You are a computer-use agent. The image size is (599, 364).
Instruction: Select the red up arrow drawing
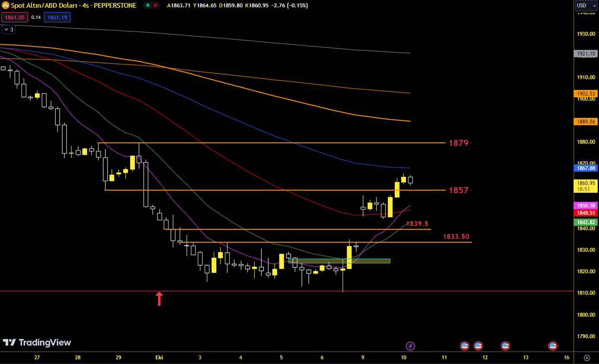pos(159,298)
